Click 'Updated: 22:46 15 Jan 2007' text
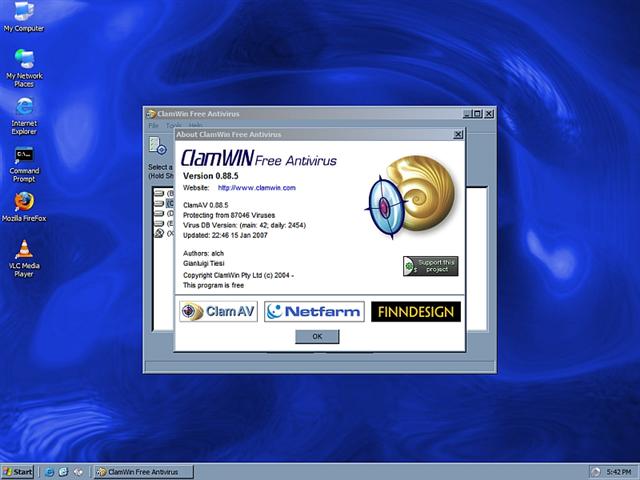 (x=225, y=235)
